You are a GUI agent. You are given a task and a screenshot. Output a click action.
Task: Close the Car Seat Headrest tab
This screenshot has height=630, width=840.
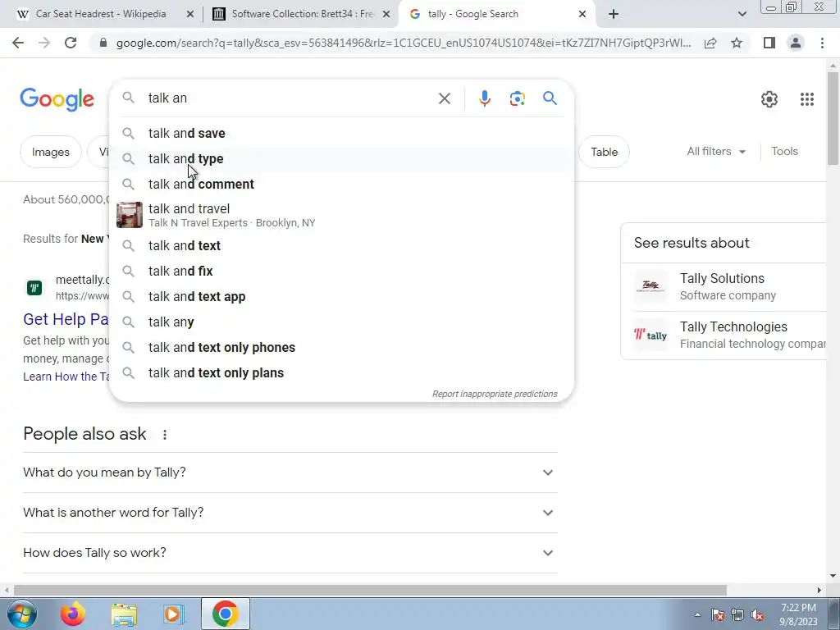189,15
